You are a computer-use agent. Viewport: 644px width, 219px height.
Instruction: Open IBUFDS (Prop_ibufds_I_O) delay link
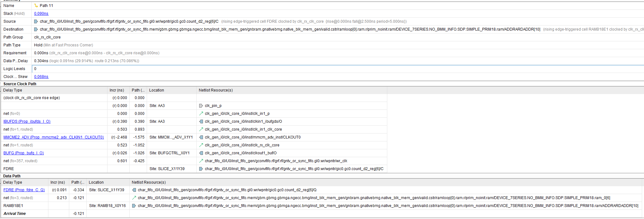[x=27, y=121]
